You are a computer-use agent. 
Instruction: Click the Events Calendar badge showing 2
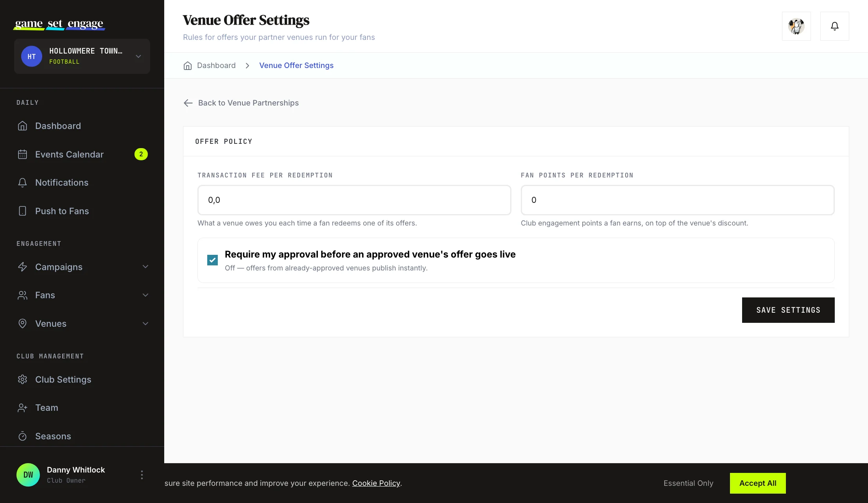coord(141,154)
